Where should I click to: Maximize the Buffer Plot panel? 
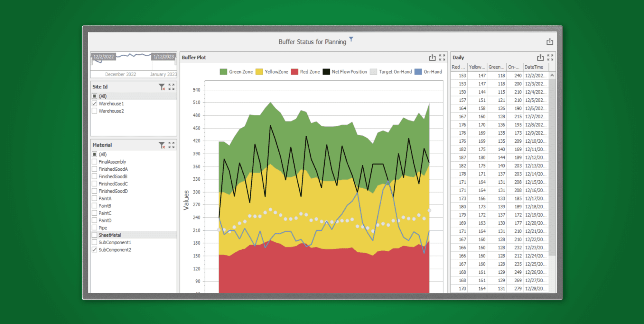coord(442,58)
